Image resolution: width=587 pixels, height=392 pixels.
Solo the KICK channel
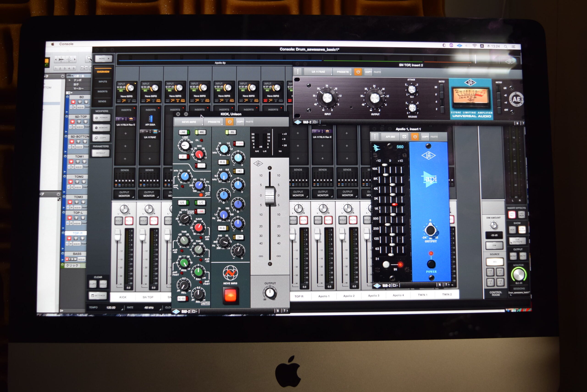pyautogui.click(x=119, y=221)
